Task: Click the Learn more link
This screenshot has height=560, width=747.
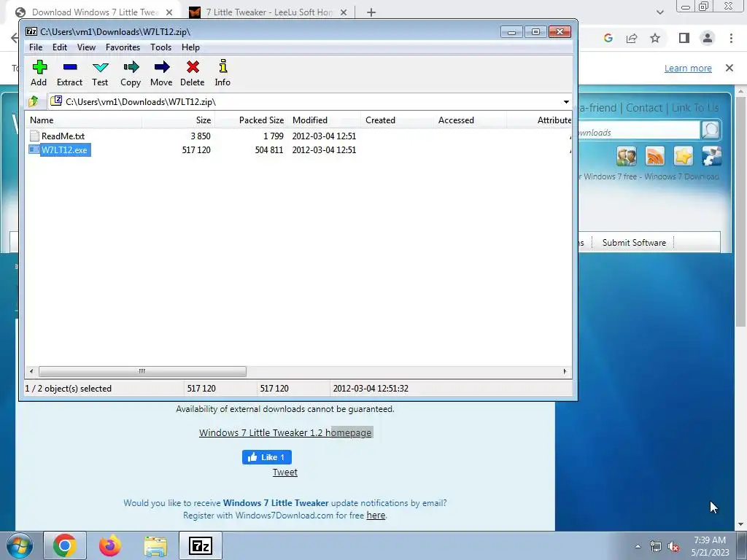Action: pyautogui.click(x=688, y=68)
